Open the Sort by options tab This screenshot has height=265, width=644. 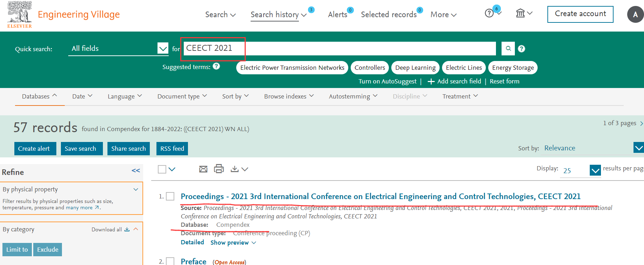(236, 96)
